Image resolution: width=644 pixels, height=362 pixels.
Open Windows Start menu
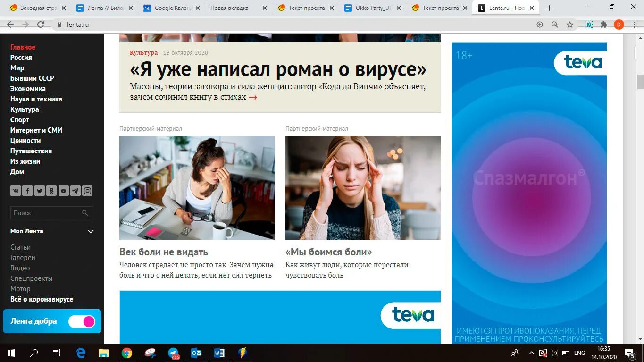[x=11, y=353]
